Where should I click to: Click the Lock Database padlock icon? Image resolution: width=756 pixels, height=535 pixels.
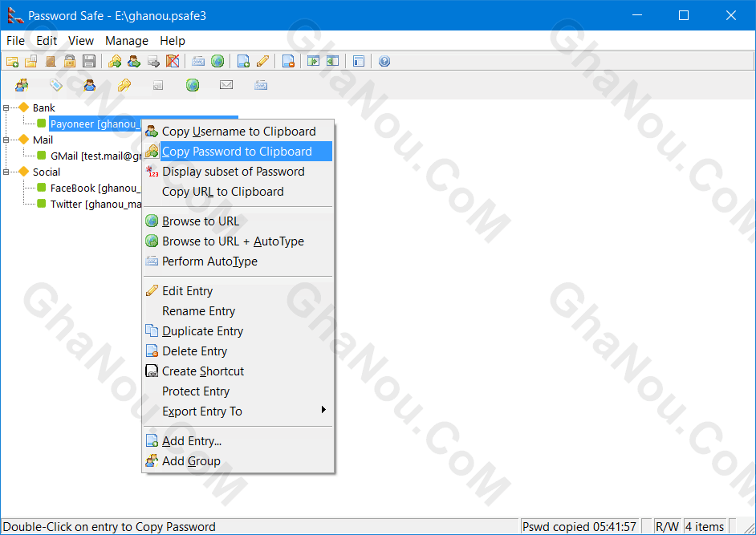70,61
